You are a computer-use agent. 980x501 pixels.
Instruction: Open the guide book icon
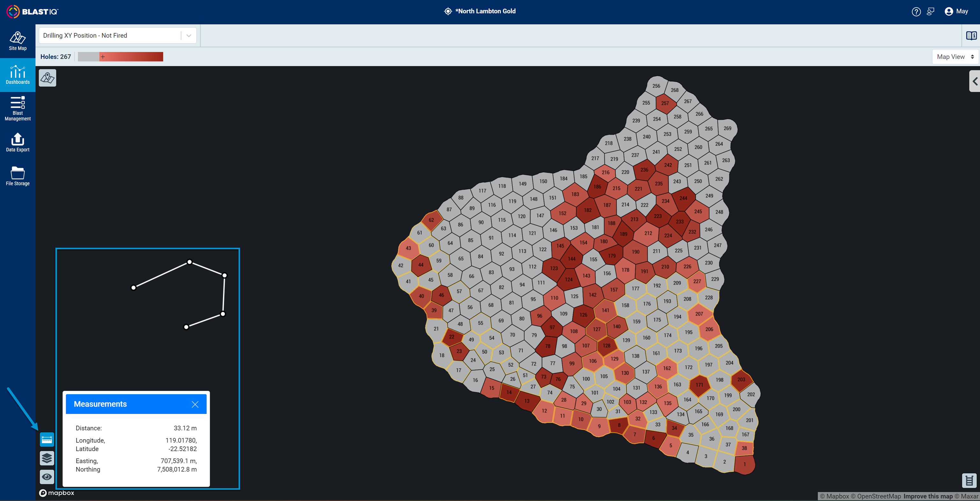pos(971,35)
